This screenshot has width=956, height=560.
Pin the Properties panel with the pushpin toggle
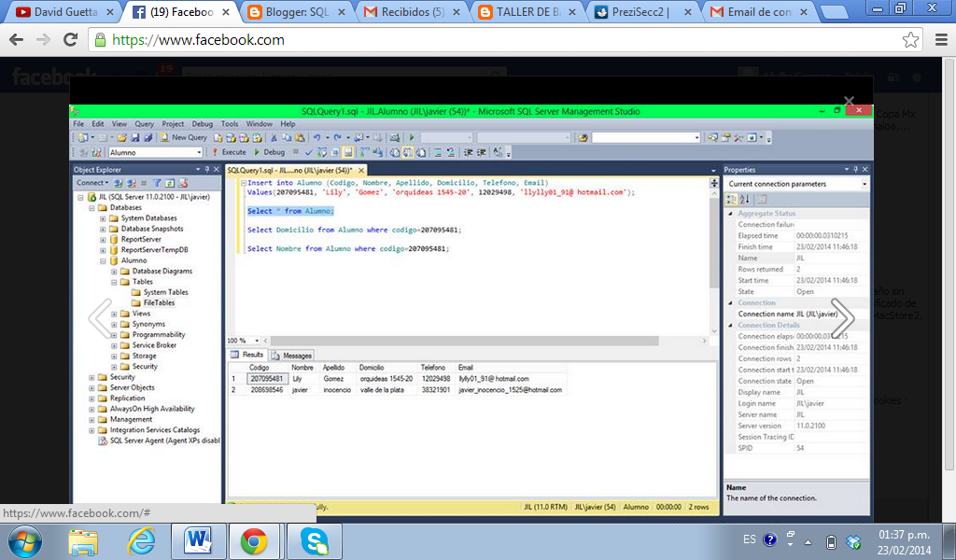[x=857, y=169]
